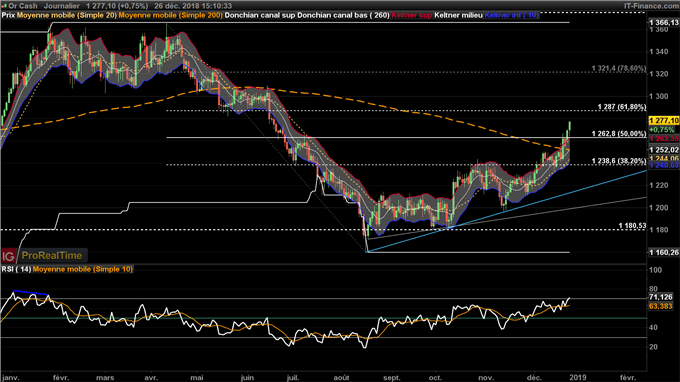This screenshot has width=680, height=382.
Task: Click the Or Cash instrument name
Action: (23, 6)
